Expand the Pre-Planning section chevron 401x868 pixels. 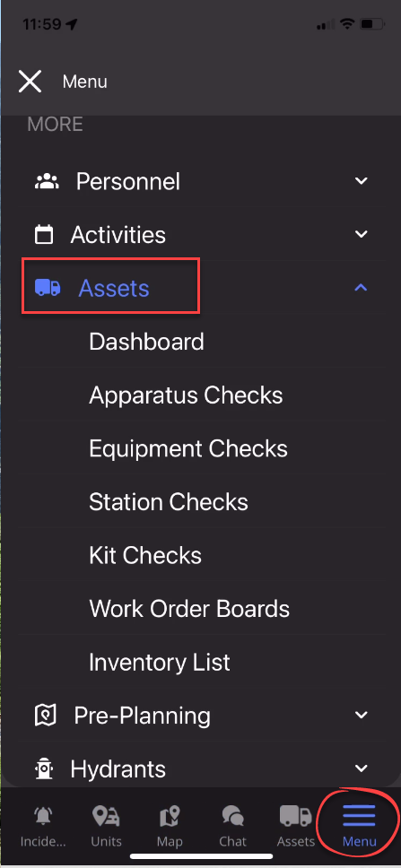(x=362, y=716)
